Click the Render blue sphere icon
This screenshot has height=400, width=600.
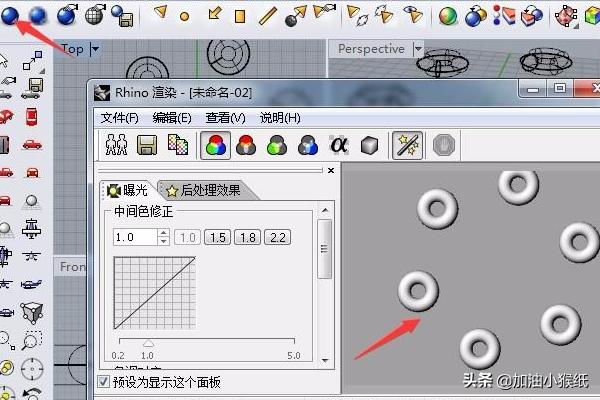(11, 14)
